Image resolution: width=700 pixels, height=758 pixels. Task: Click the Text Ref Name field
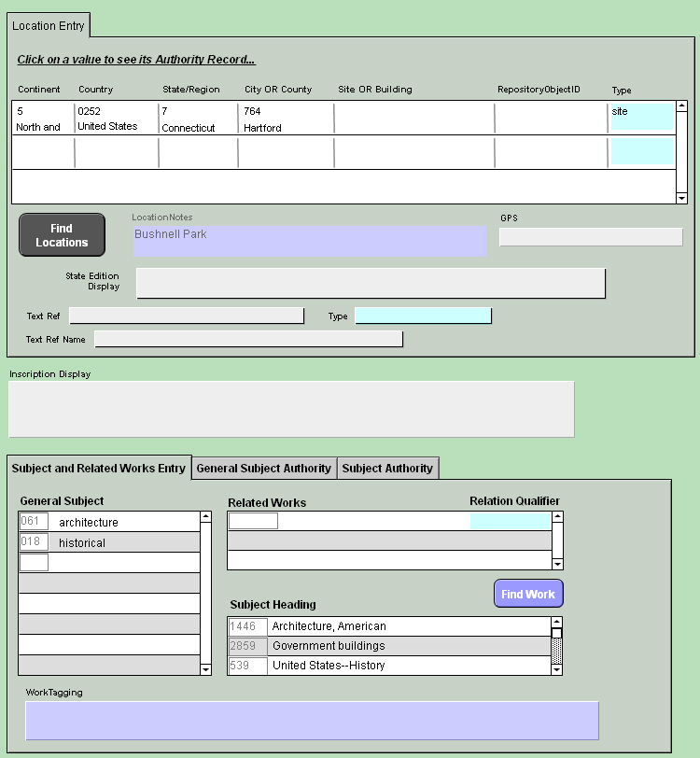click(x=248, y=339)
